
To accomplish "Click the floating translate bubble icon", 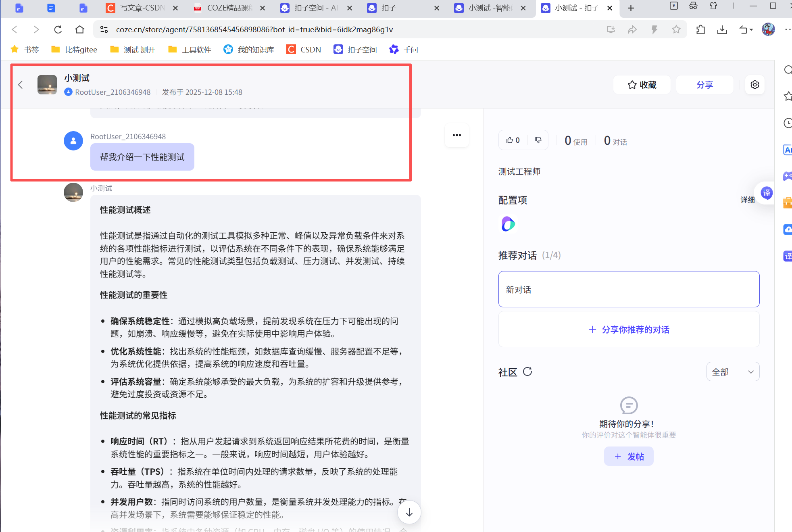I will 766,193.
